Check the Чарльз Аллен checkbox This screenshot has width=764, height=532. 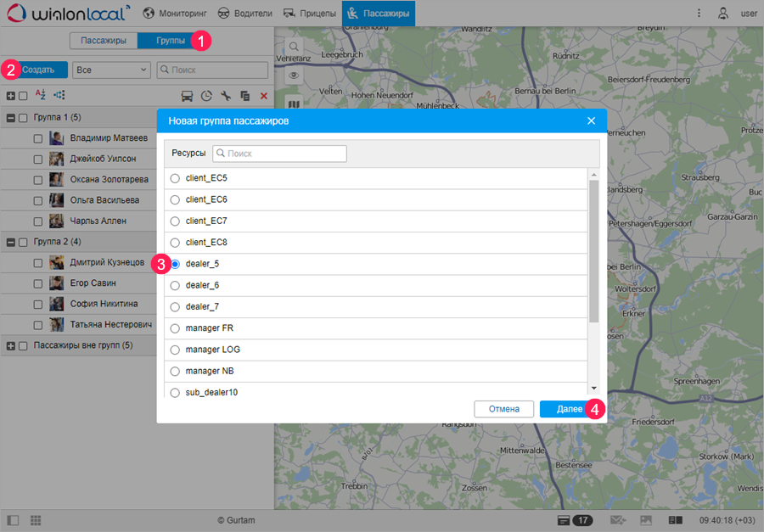click(38, 221)
